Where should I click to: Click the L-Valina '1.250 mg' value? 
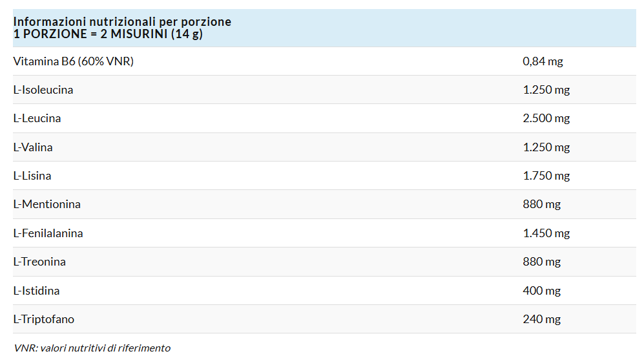[x=546, y=147]
